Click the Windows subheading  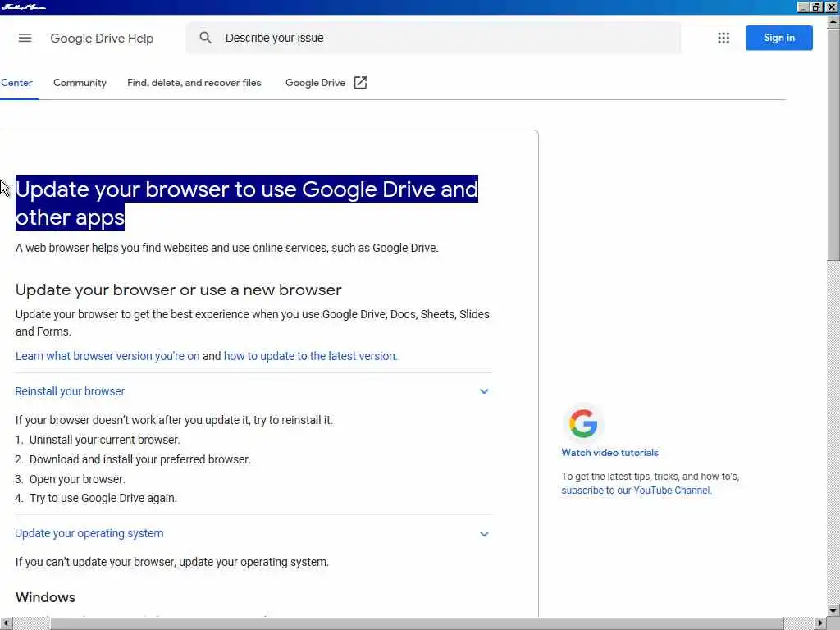pyautogui.click(x=46, y=597)
